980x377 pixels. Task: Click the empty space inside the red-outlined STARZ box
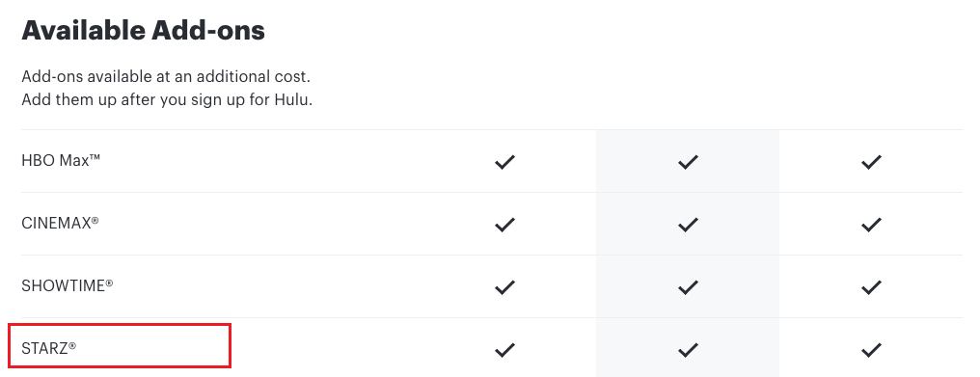(x=153, y=346)
